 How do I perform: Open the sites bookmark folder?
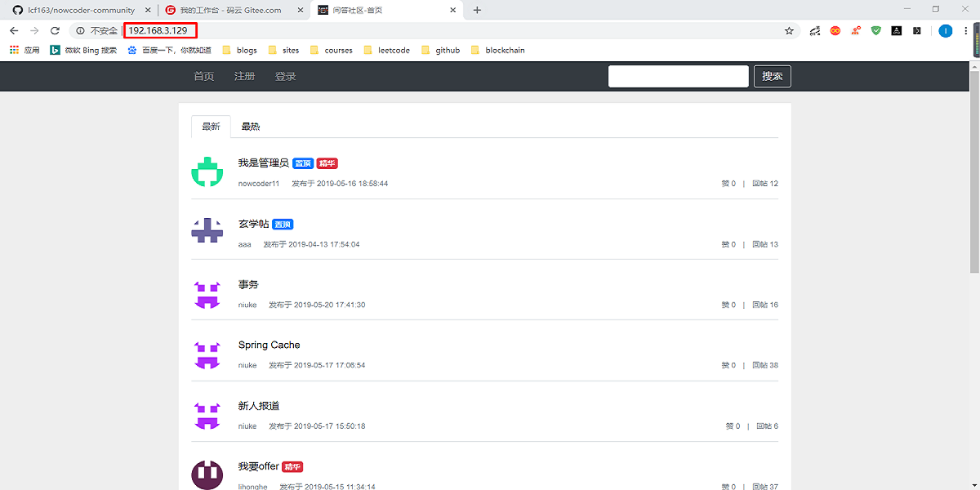tap(283, 50)
